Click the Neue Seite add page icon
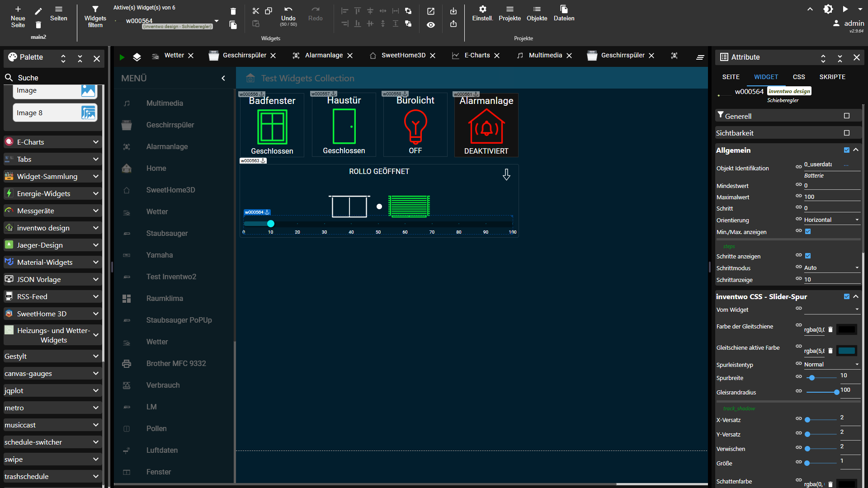 17,9
